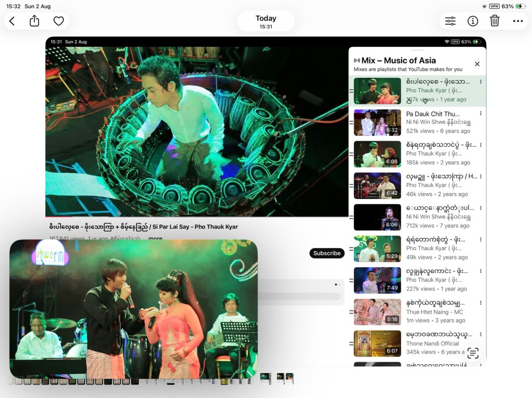The height and width of the screenshot is (398, 532).
Task: Tap the main video player area
Action: [197, 131]
